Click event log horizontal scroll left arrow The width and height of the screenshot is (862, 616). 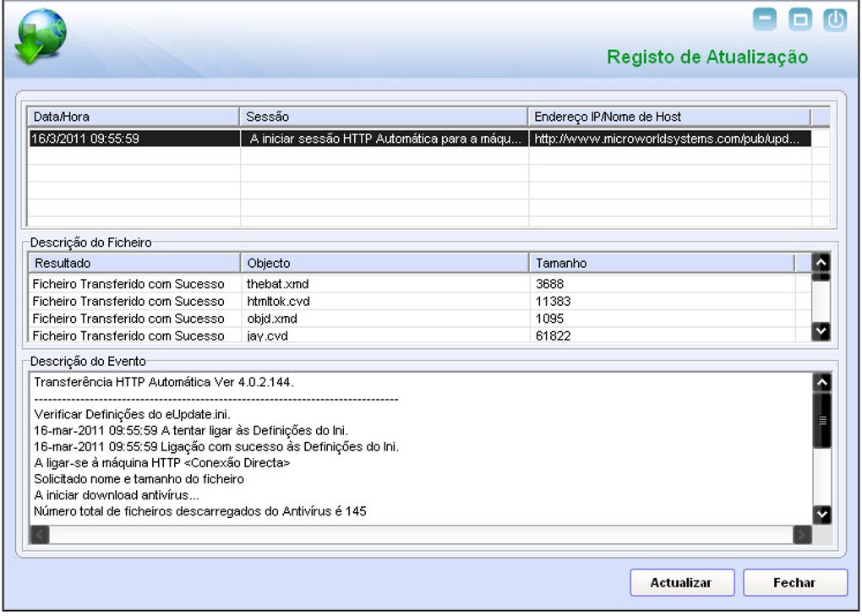click(x=40, y=535)
